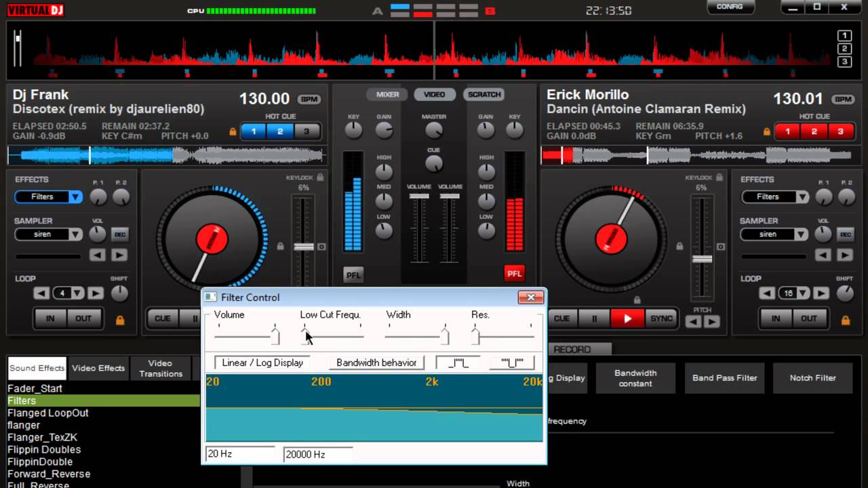Image resolution: width=868 pixels, height=488 pixels.
Task: Select waveform zoom level 2
Action: pyautogui.click(x=844, y=49)
